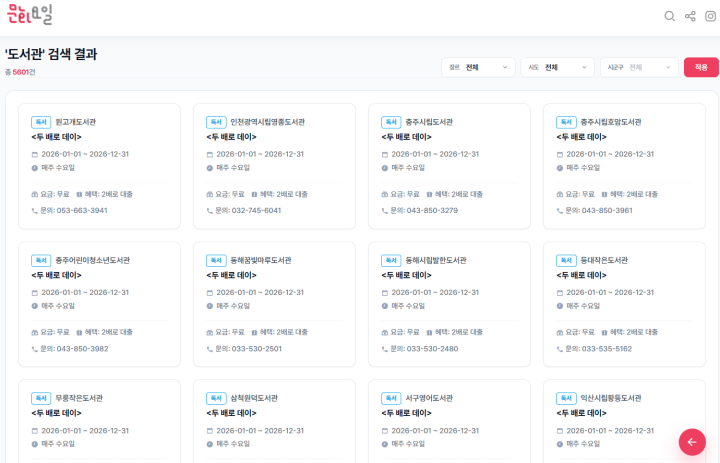
Task: Click the fee icon on 동해시립발한도서관 card
Action: pyautogui.click(x=384, y=333)
